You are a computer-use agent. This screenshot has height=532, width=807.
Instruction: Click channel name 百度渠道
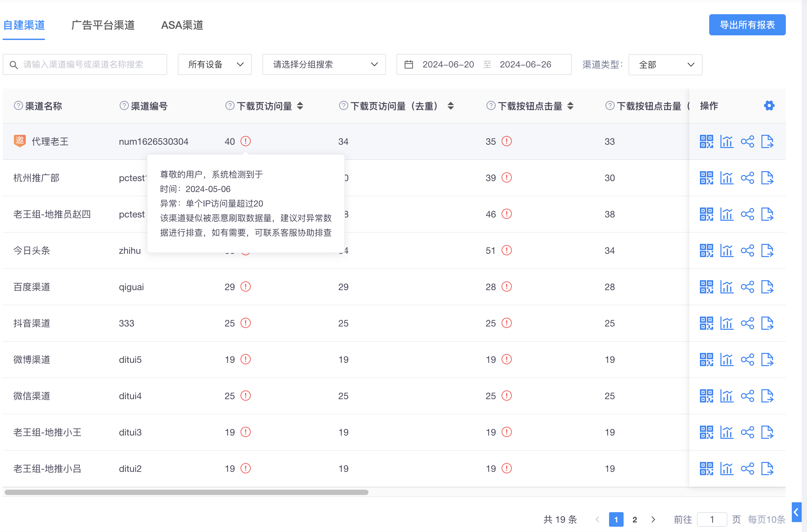pos(31,287)
